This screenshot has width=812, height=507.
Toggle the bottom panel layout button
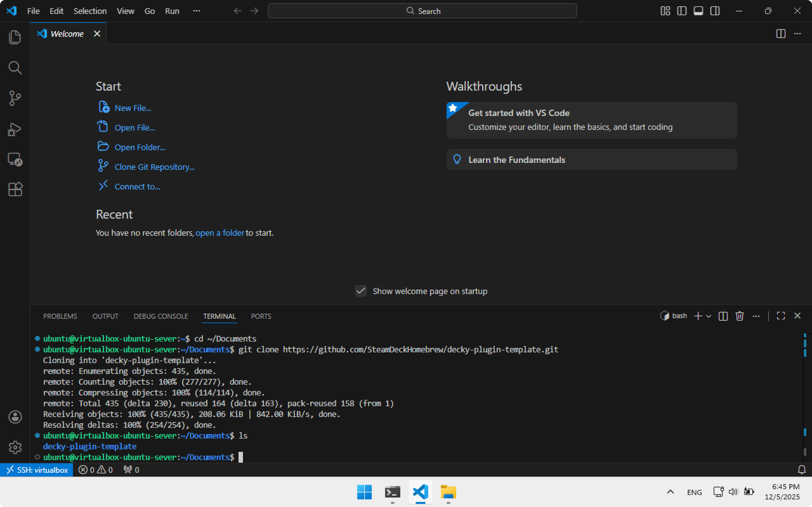tap(698, 11)
